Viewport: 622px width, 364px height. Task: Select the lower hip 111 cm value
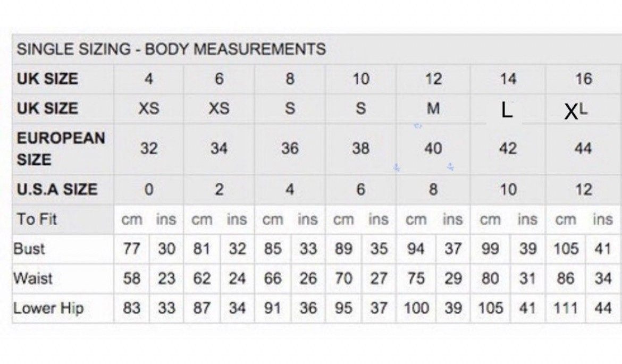(566, 308)
